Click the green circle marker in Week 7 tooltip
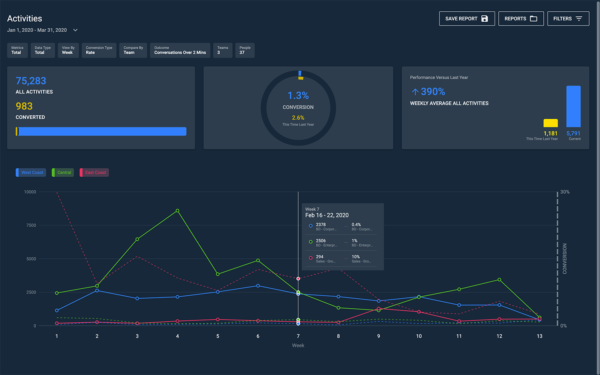The width and height of the screenshot is (600, 375). tap(310, 242)
